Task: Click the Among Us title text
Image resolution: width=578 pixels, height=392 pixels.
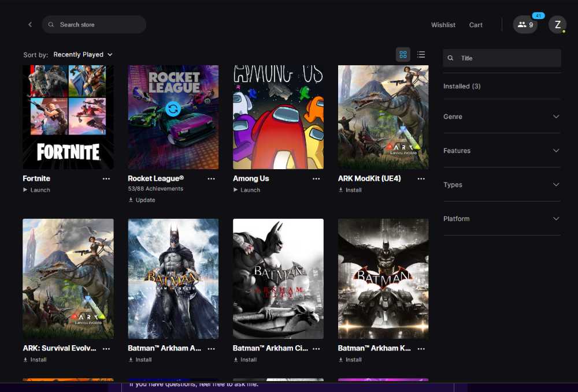Action: 251,178
